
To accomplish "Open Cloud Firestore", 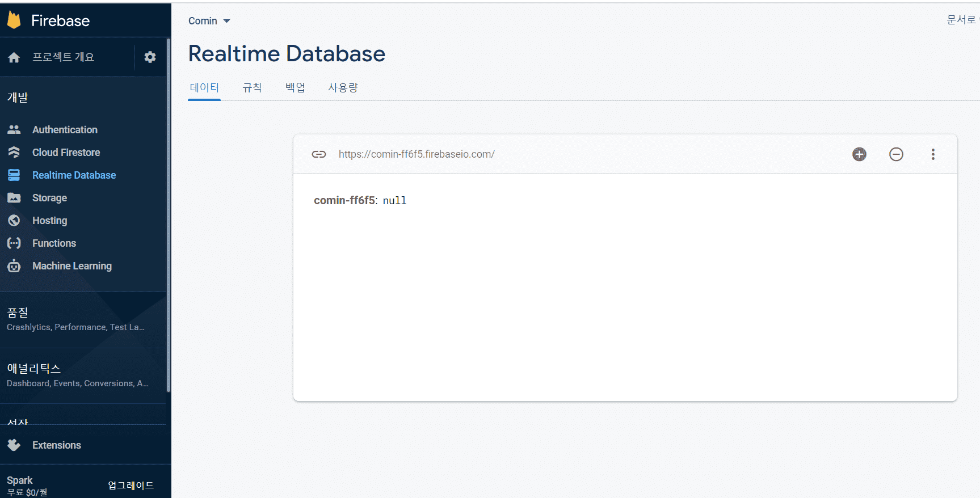I will point(66,153).
